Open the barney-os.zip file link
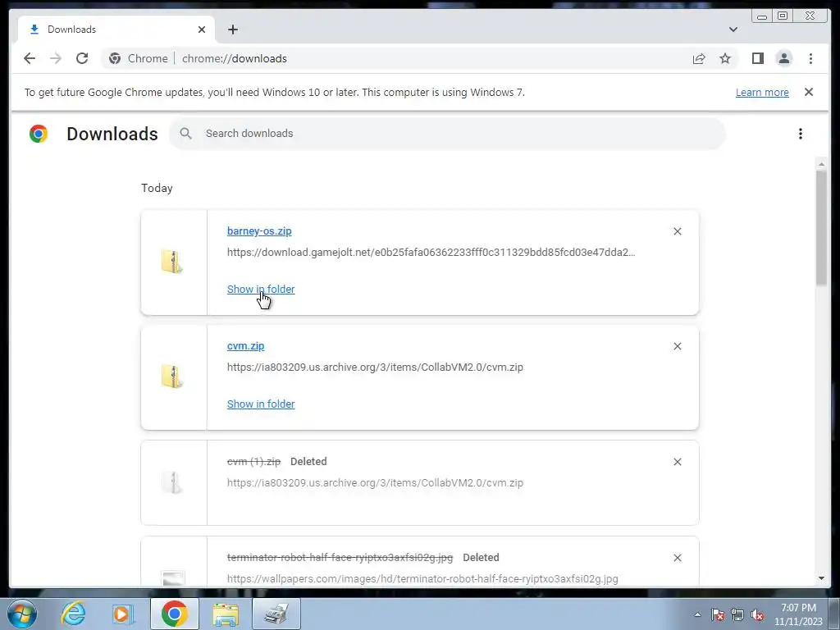Image resolution: width=840 pixels, height=630 pixels. (259, 231)
